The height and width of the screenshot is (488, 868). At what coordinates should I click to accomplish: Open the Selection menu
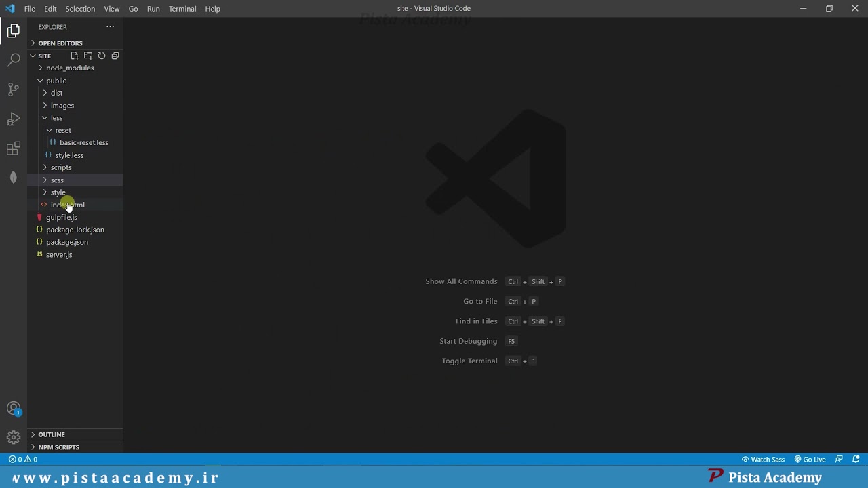coord(80,9)
